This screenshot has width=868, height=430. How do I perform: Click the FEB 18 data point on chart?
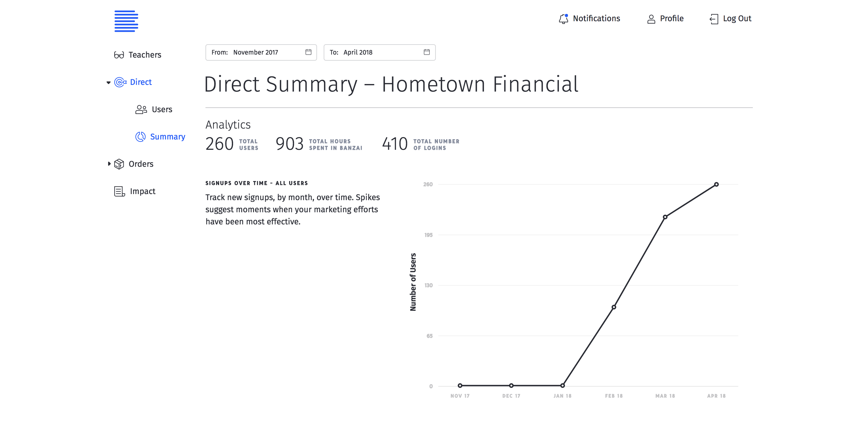point(614,307)
